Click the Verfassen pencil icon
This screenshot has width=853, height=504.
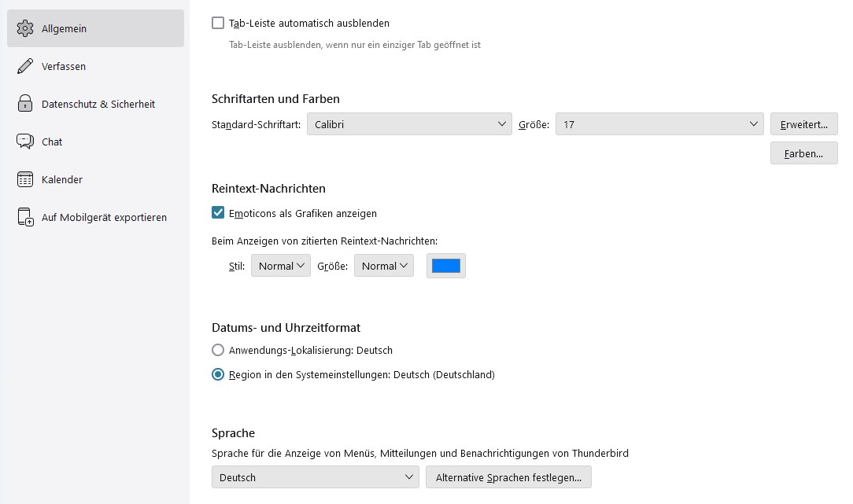[x=25, y=66]
